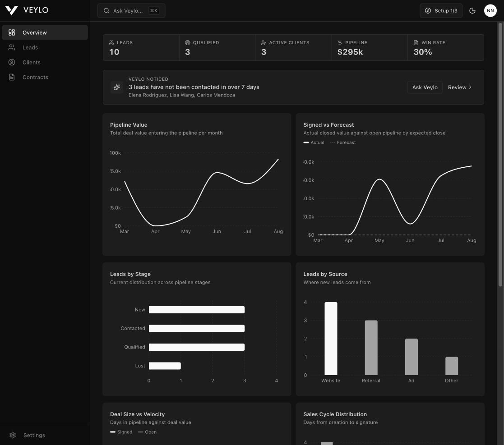The width and height of the screenshot is (504, 445).
Task: Click the Referral source bar
Action: [x=371, y=348]
